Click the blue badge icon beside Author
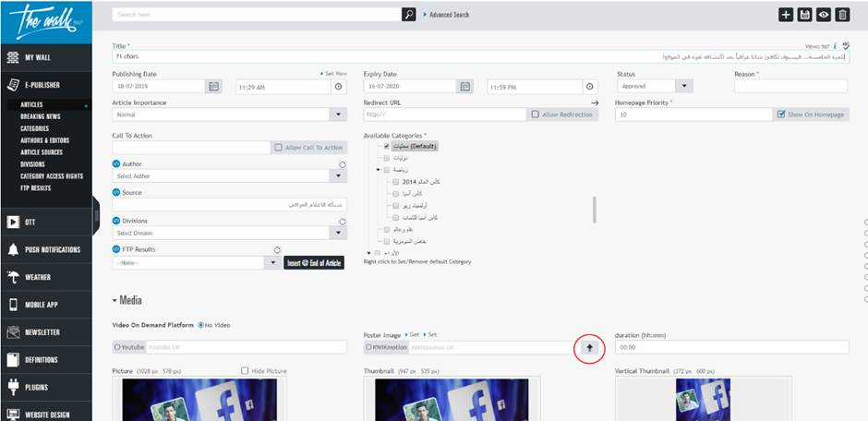The image size is (868, 421). tap(115, 164)
